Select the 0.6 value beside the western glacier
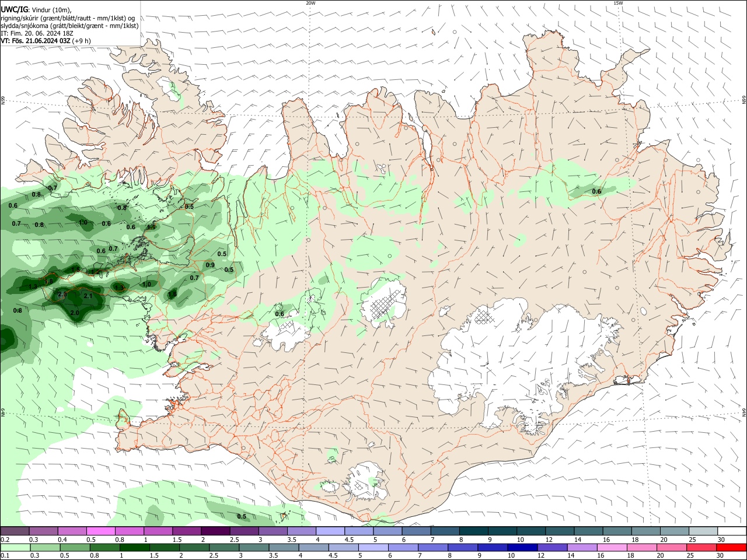Screen dimensions: 747x560 pos(280,314)
